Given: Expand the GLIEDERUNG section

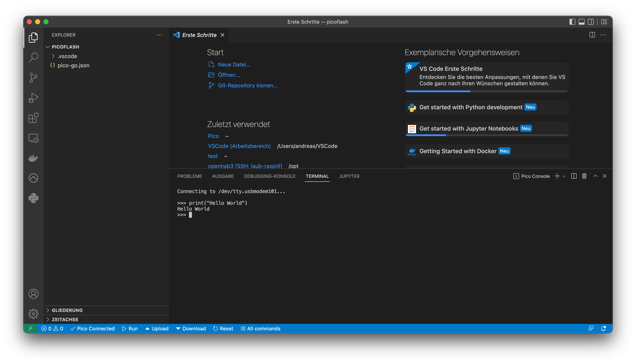Looking at the screenshot, I should click(67, 310).
